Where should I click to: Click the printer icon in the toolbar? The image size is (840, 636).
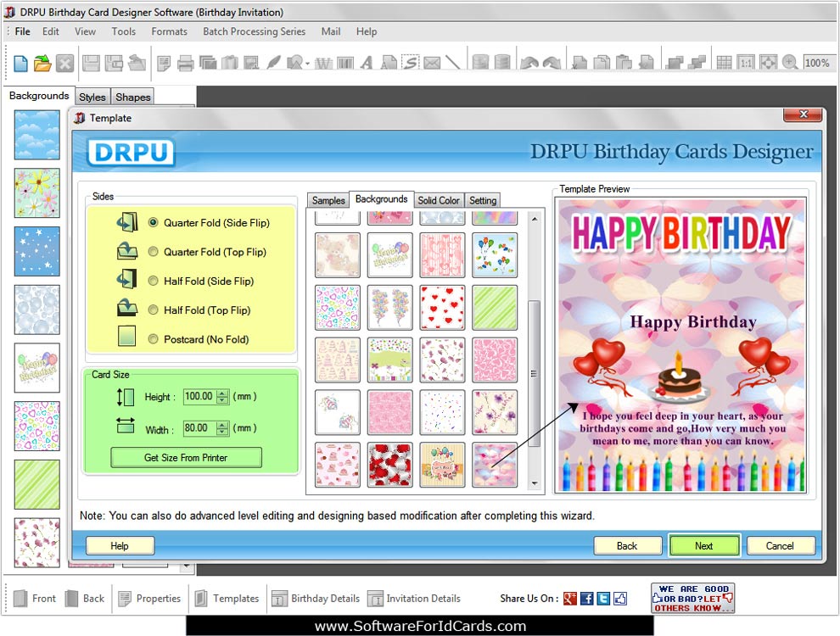point(185,63)
